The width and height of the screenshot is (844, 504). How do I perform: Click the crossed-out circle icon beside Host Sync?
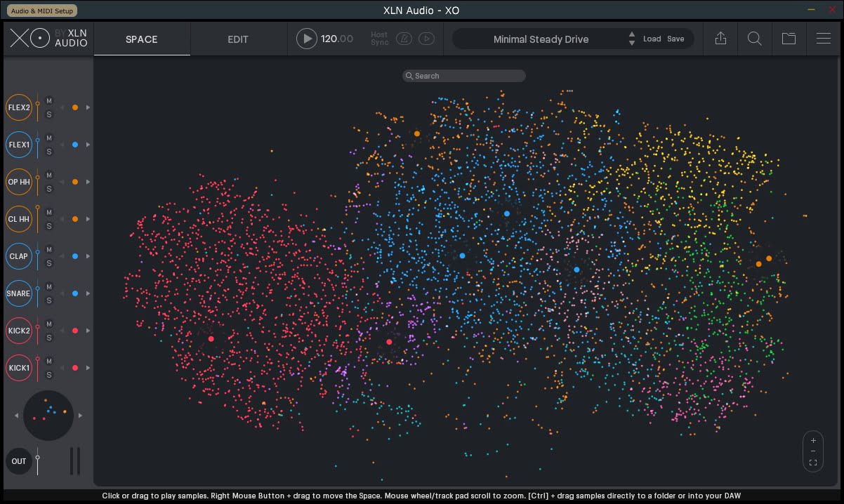click(x=404, y=39)
